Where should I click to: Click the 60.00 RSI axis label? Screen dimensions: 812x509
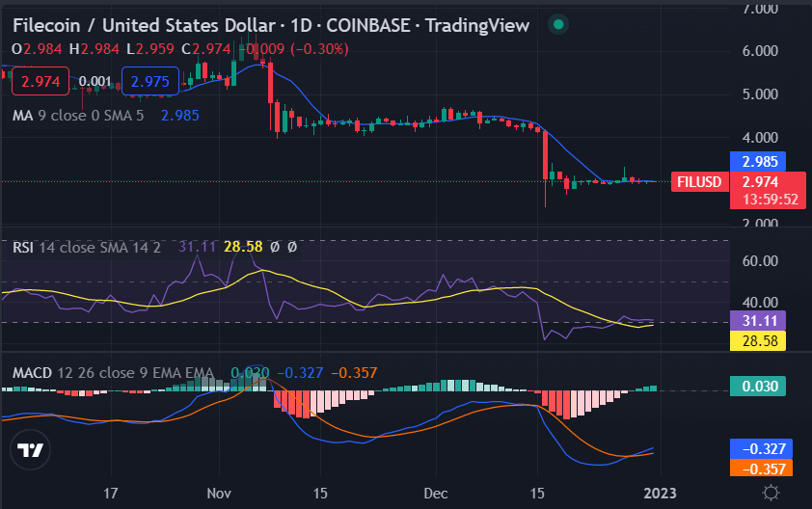coord(760,261)
